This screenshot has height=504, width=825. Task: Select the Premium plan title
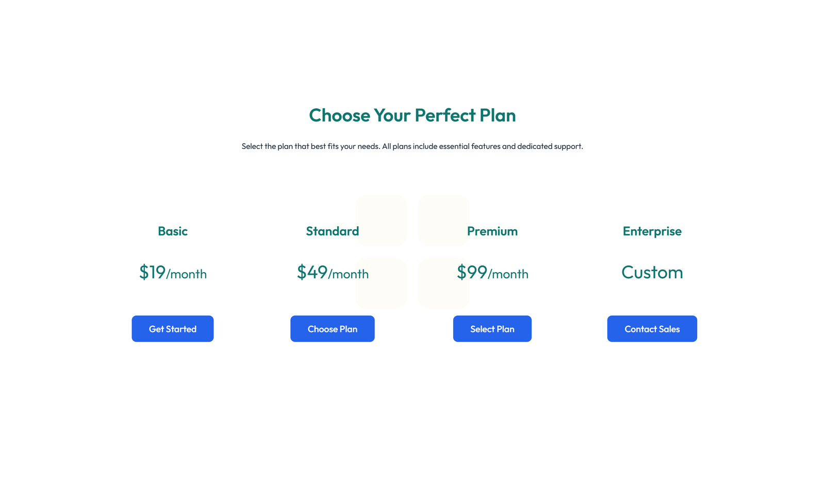492,231
